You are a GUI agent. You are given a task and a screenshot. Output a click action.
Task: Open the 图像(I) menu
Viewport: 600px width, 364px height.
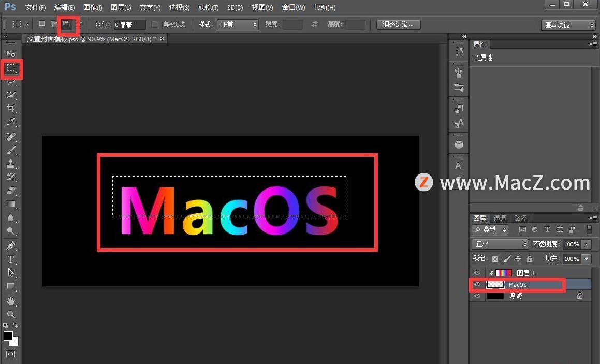[93, 7]
